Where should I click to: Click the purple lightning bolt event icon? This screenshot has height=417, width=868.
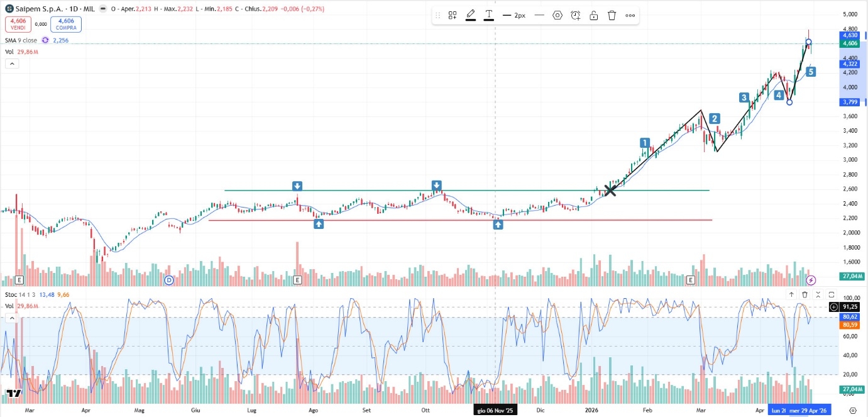point(811,280)
